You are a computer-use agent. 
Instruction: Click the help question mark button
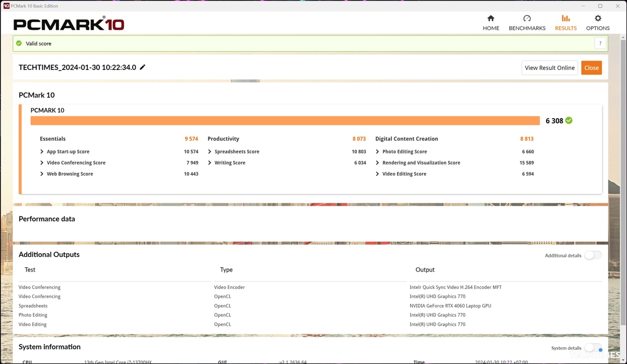[x=600, y=43]
